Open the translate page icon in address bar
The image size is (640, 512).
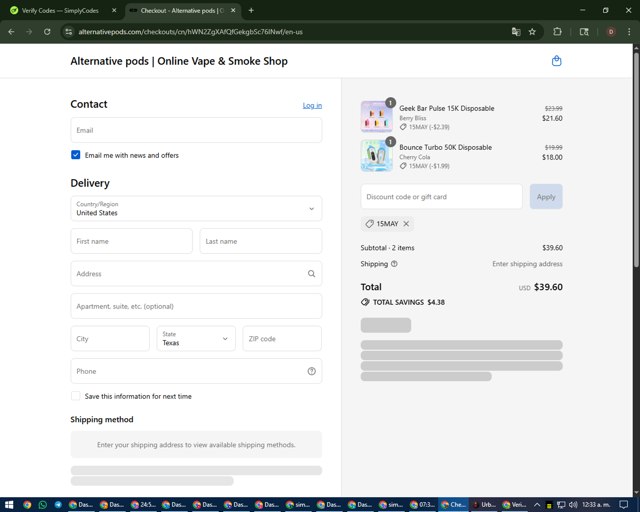click(516, 32)
